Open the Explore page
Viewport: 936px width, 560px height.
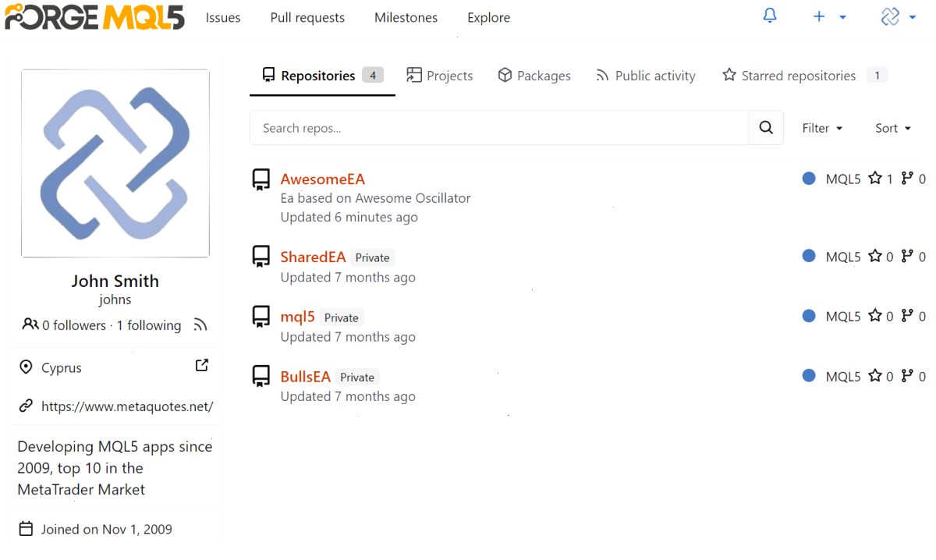point(489,17)
